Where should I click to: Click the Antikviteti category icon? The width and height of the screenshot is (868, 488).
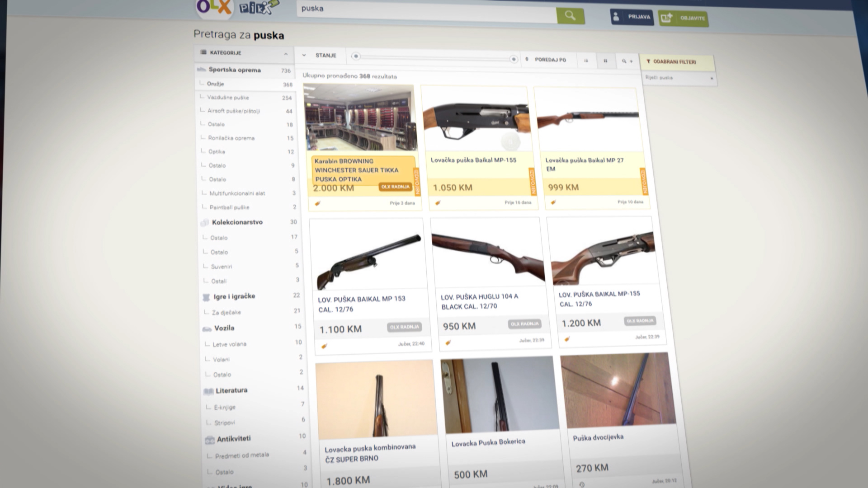(x=210, y=439)
